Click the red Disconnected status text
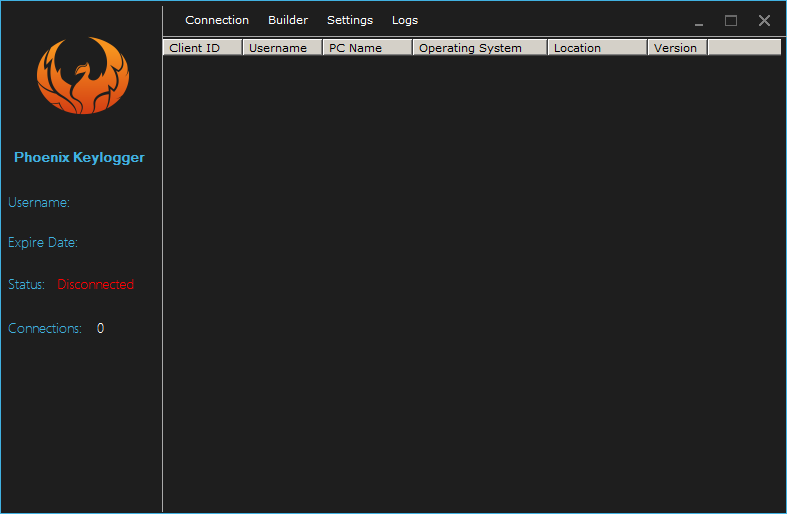The height and width of the screenshot is (514, 787). 95,285
